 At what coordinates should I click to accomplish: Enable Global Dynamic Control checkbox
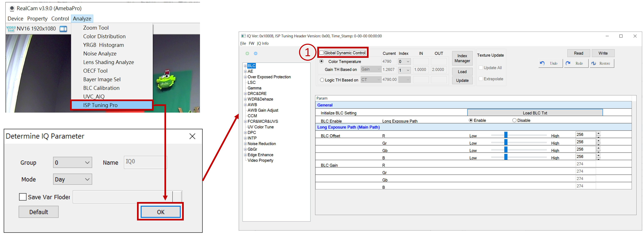tap(322, 53)
